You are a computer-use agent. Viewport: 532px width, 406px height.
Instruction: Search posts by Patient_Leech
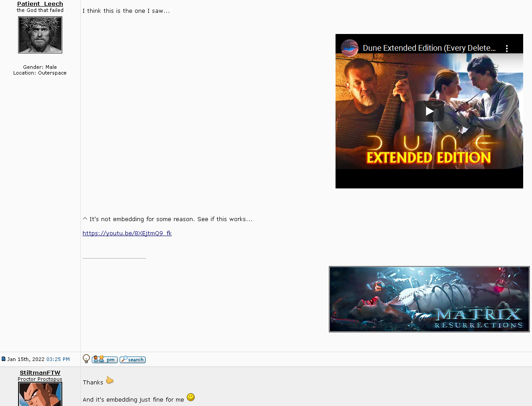[132, 359]
